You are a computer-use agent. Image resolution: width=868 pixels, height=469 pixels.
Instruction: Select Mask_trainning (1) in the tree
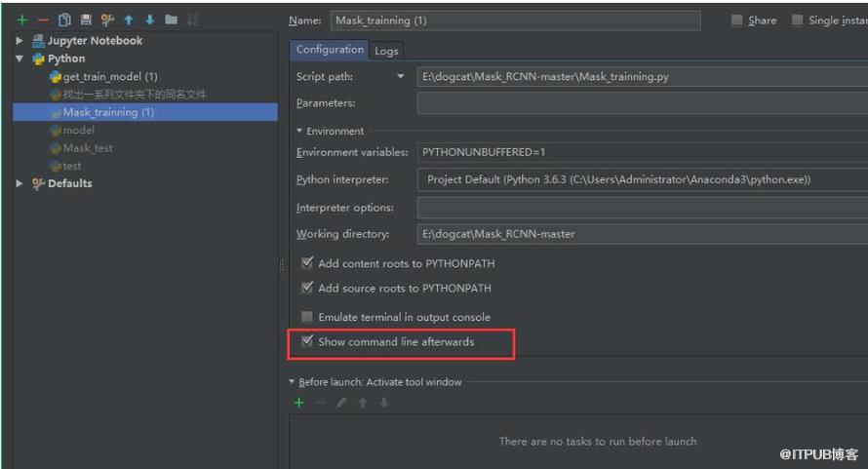point(108,112)
